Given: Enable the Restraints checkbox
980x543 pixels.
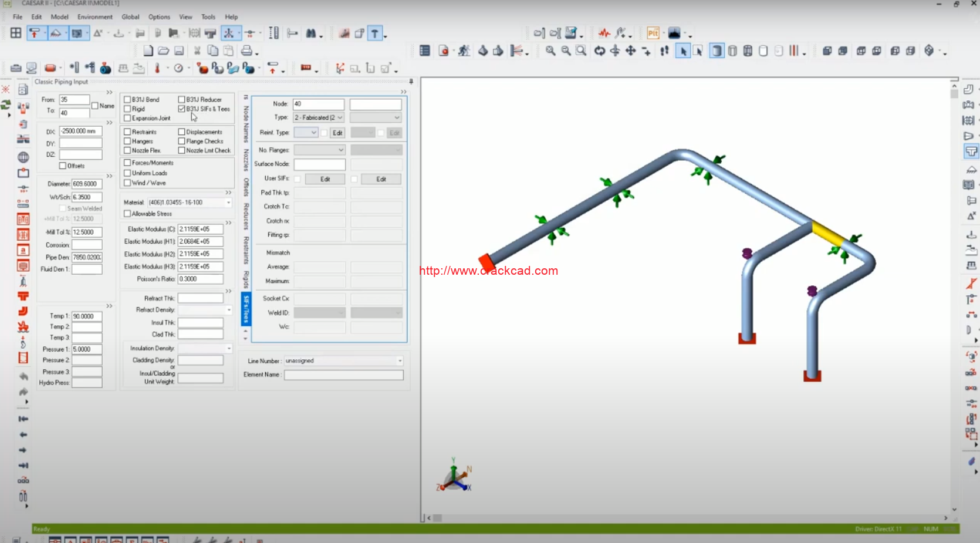Looking at the screenshot, I should [x=126, y=131].
